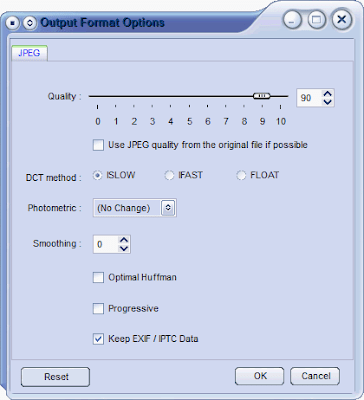Enable the Optimal Huffman checkbox
The width and height of the screenshot is (364, 400).
[98, 278]
